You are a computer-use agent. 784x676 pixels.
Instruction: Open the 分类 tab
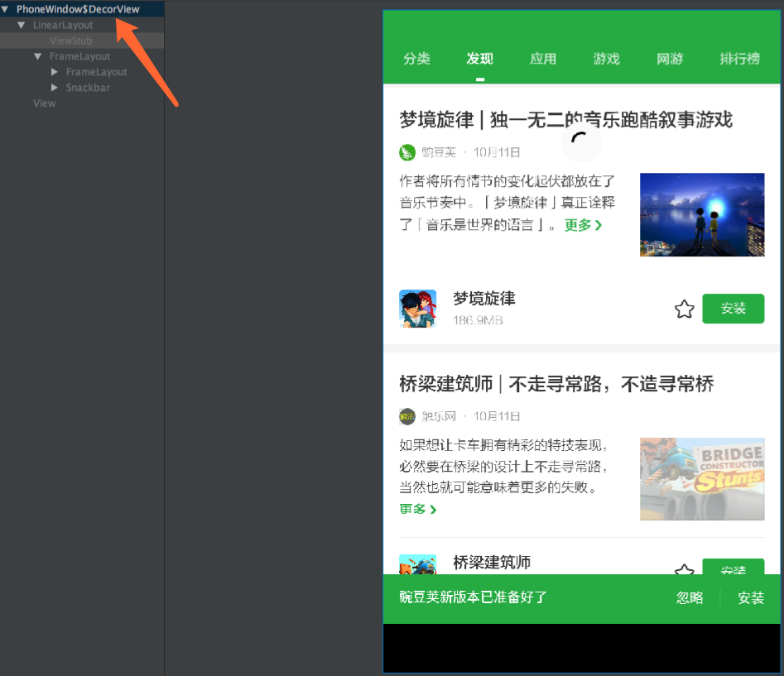[x=416, y=59]
